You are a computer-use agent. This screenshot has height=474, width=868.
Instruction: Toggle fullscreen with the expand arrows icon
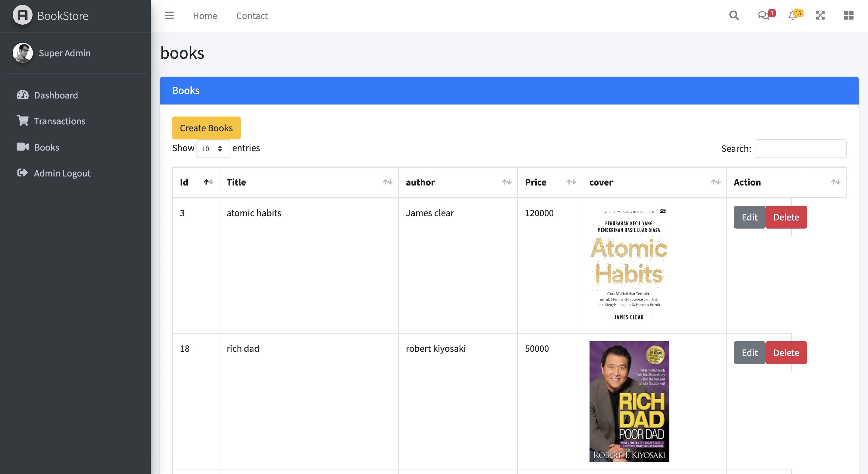[x=820, y=15]
